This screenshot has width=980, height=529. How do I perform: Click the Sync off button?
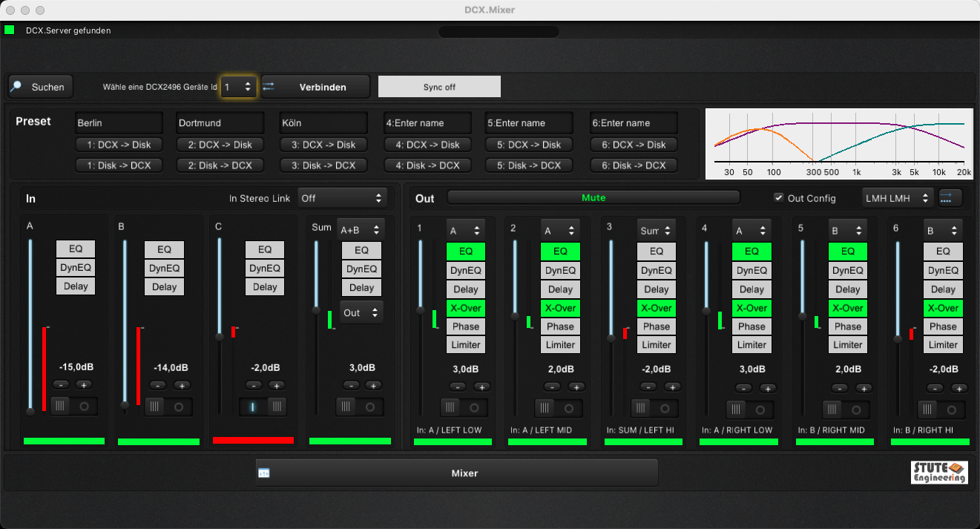point(439,87)
